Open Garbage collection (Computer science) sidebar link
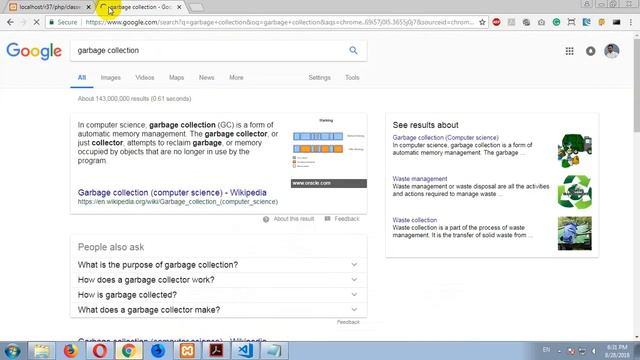640x360 pixels. pos(445,138)
